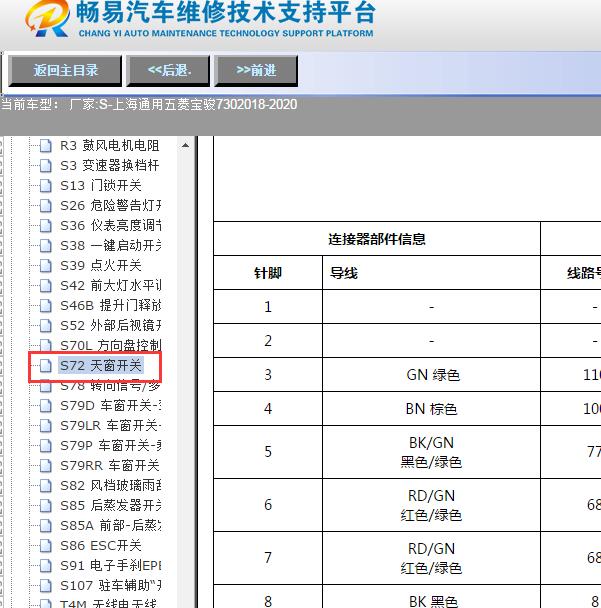
Task: Select the S86 ESC开关 entry
Action: pos(100,546)
